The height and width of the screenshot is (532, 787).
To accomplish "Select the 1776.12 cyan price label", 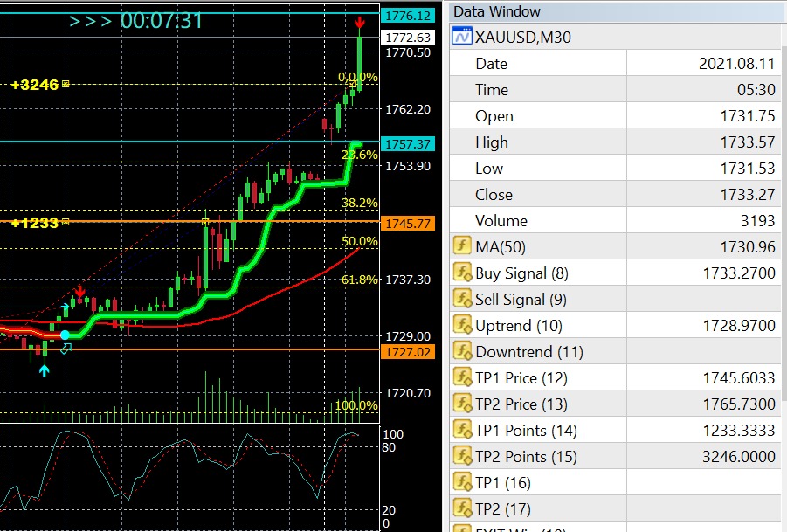I will 408,16.
